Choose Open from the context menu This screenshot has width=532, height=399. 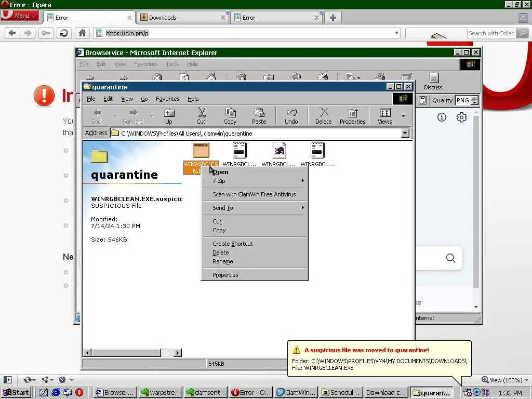255,172
